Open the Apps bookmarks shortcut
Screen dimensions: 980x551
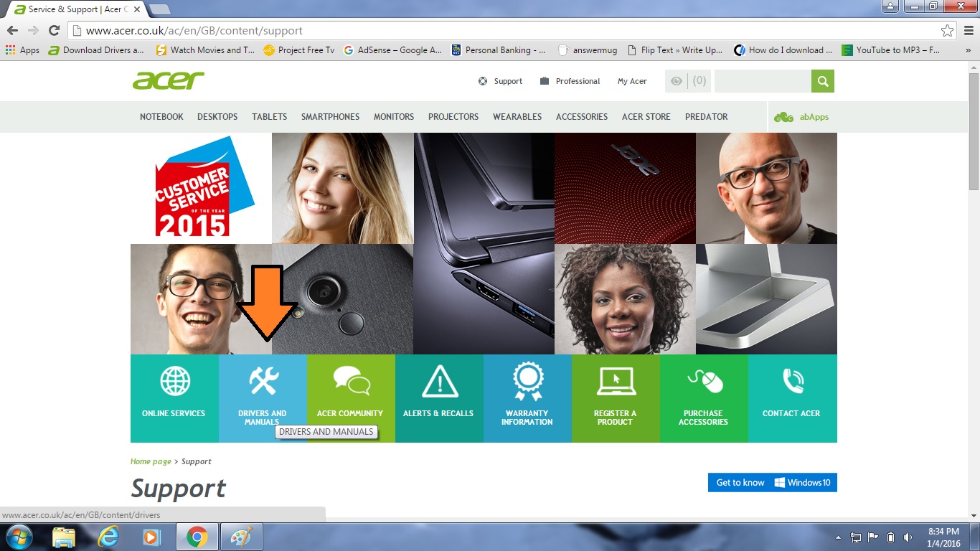pyautogui.click(x=23, y=50)
